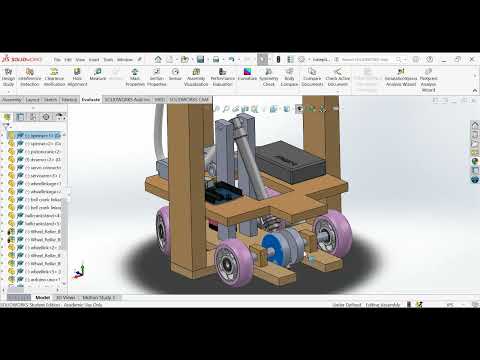Open Compare Documents tool
Viewport: 480px width, 360px height.
(x=312, y=77)
